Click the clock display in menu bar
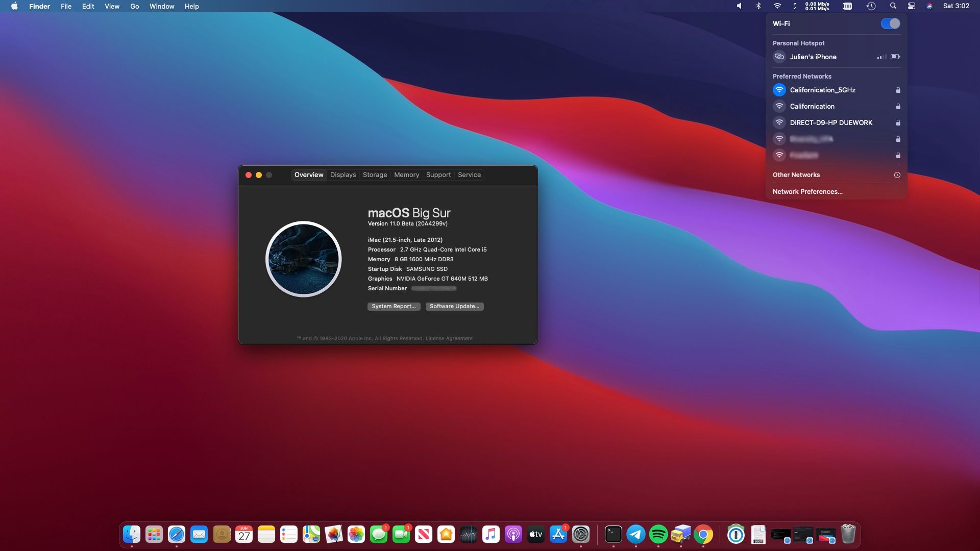Screen dimensions: 980x551 point(957,6)
